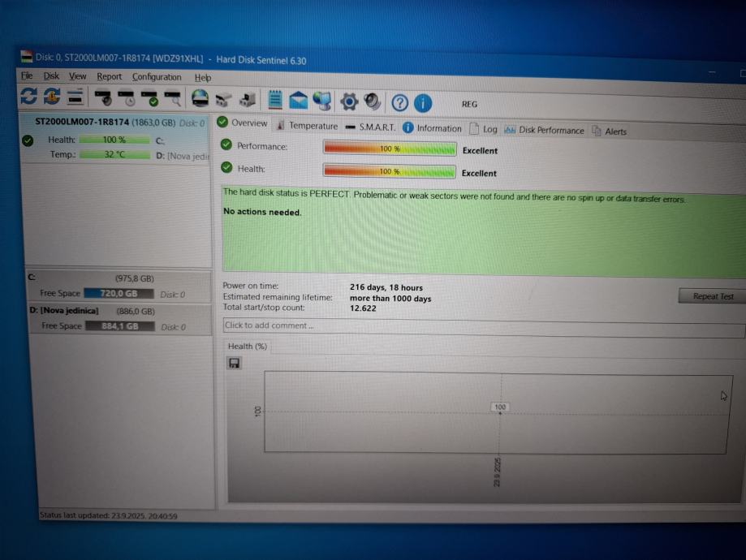Switch to the Information tab
The width and height of the screenshot is (746, 560).
coord(432,128)
